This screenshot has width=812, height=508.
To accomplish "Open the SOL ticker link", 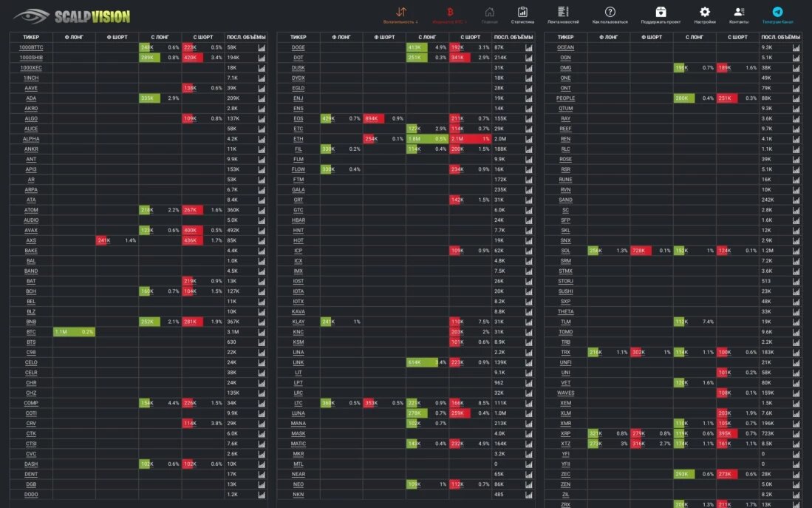I will (565, 251).
